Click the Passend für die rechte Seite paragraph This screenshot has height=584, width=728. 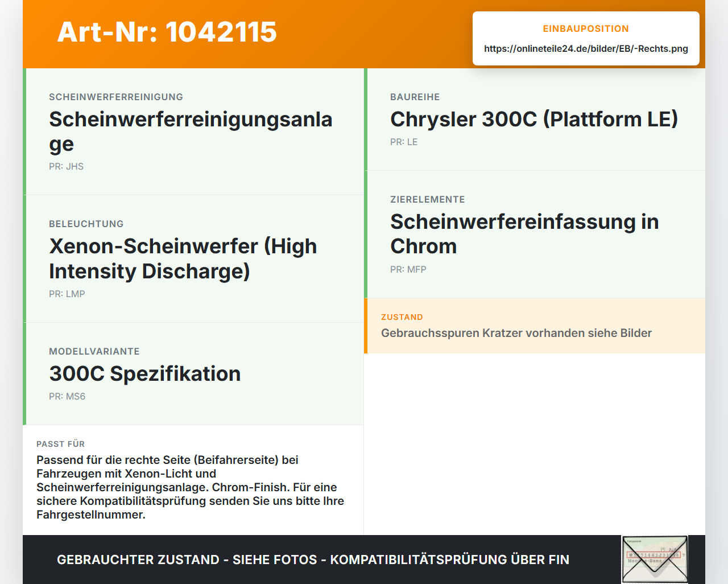pyautogui.click(x=191, y=487)
